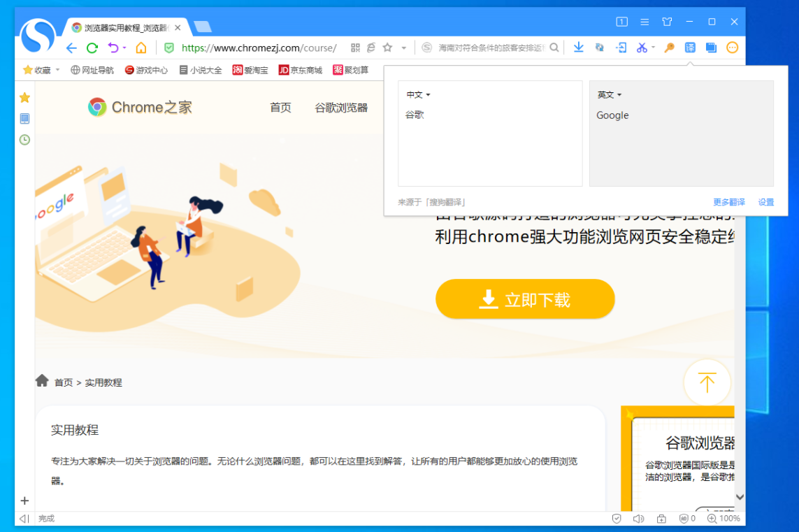The width and height of the screenshot is (799, 532).
Task: Click the sync refresh extension icon
Action: (600, 48)
